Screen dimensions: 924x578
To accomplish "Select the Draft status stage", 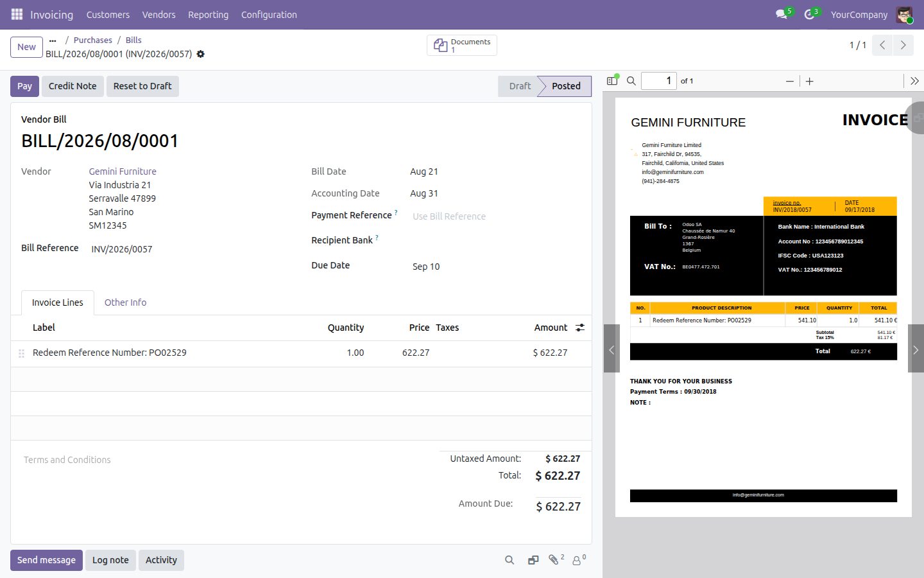I will point(519,86).
